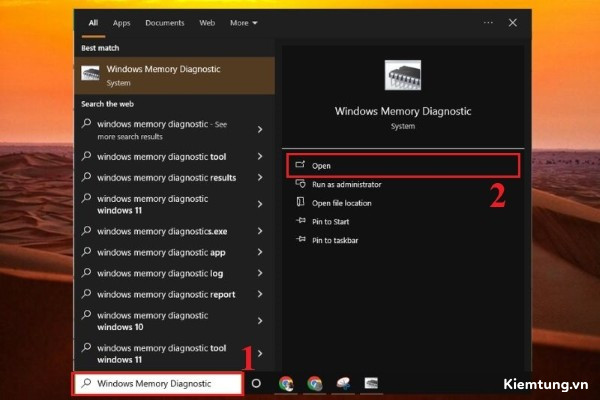Expand arrow next to 'diagnostic report' suggestion
Image resolution: width=600 pixels, height=400 pixels.
pos(260,294)
